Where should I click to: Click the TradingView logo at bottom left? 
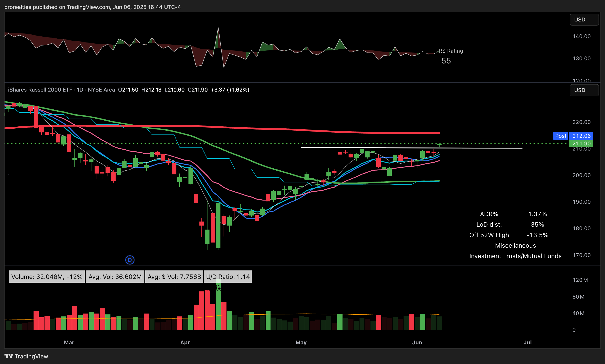[x=26, y=356]
